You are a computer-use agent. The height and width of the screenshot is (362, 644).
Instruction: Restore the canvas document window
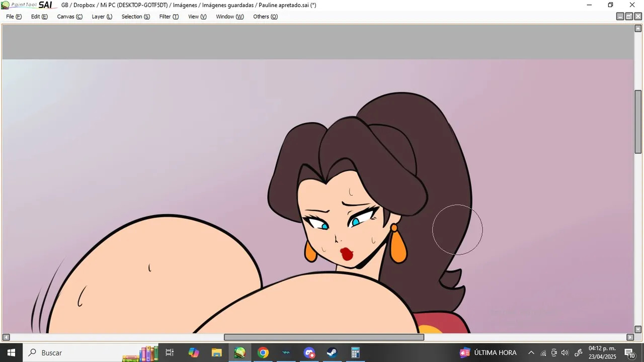pos(629,17)
